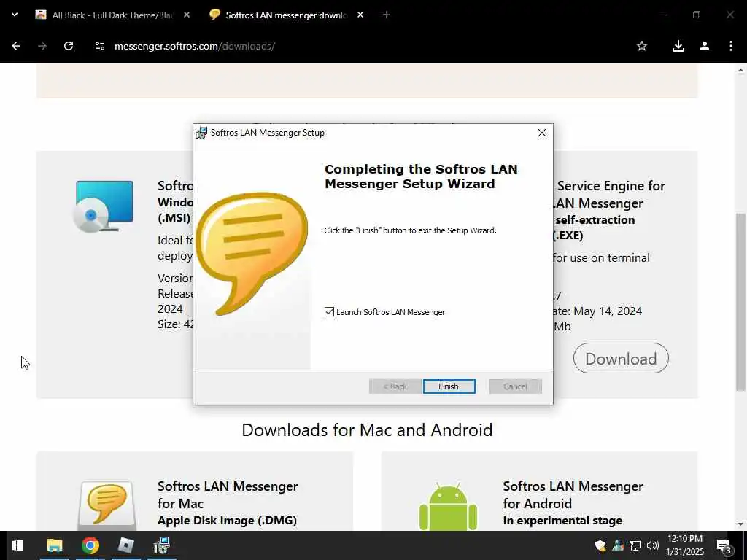Click the volume speaker tray icon
The width and height of the screenshot is (747, 560).
652,545
